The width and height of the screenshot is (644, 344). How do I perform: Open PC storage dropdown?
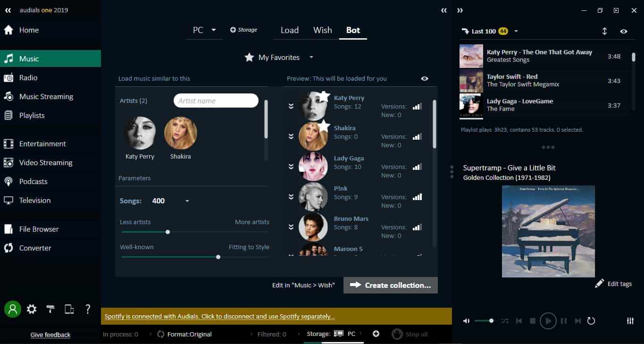pos(204,30)
